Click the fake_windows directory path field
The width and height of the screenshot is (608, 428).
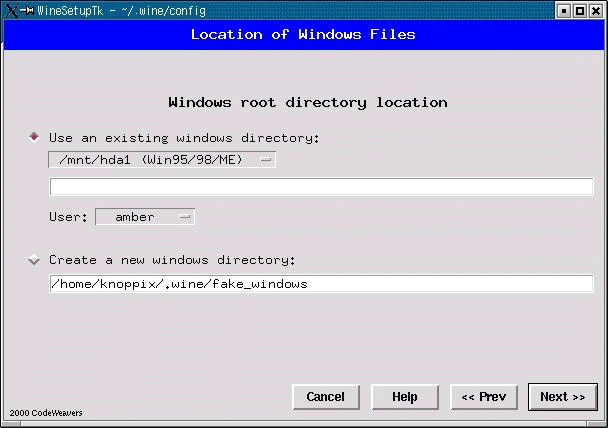point(321,284)
